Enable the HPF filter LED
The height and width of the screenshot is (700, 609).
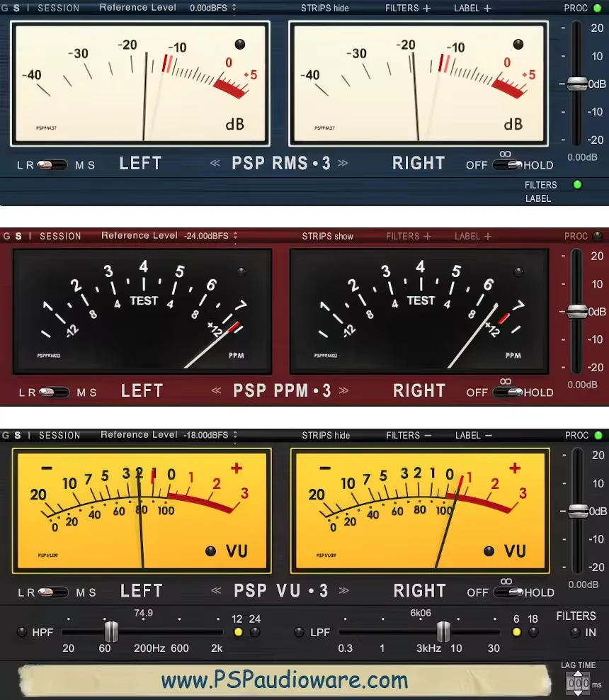[x=21, y=632]
